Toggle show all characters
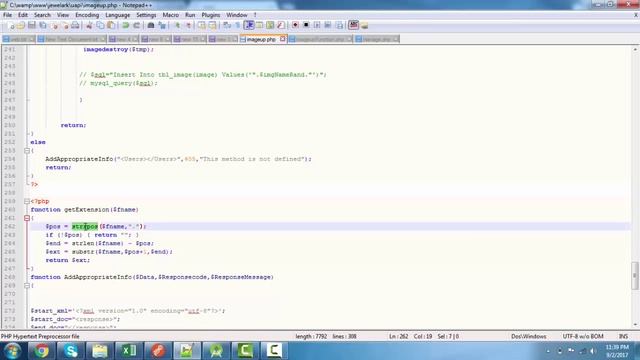 pyautogui.click(x=238, y=25)
